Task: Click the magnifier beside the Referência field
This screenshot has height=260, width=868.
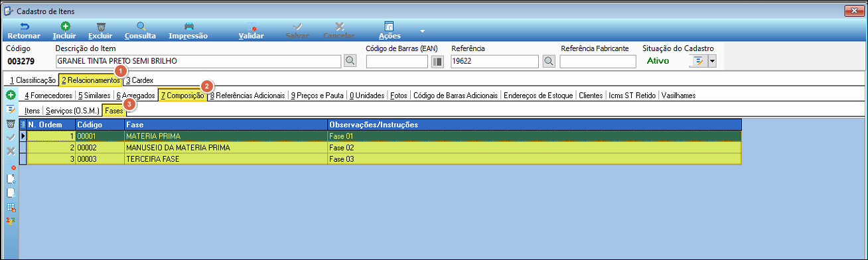Action: (x=549, y=61)
